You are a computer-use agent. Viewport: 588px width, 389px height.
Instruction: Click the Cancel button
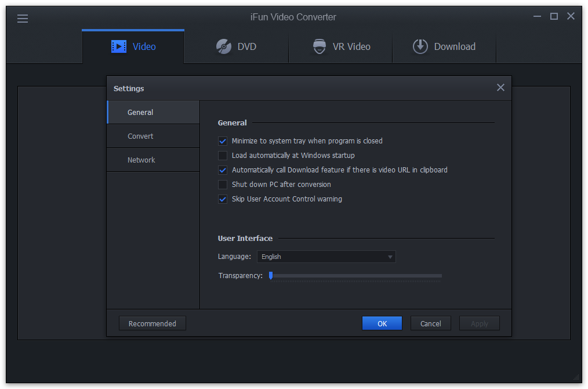(x=430, y=323)
